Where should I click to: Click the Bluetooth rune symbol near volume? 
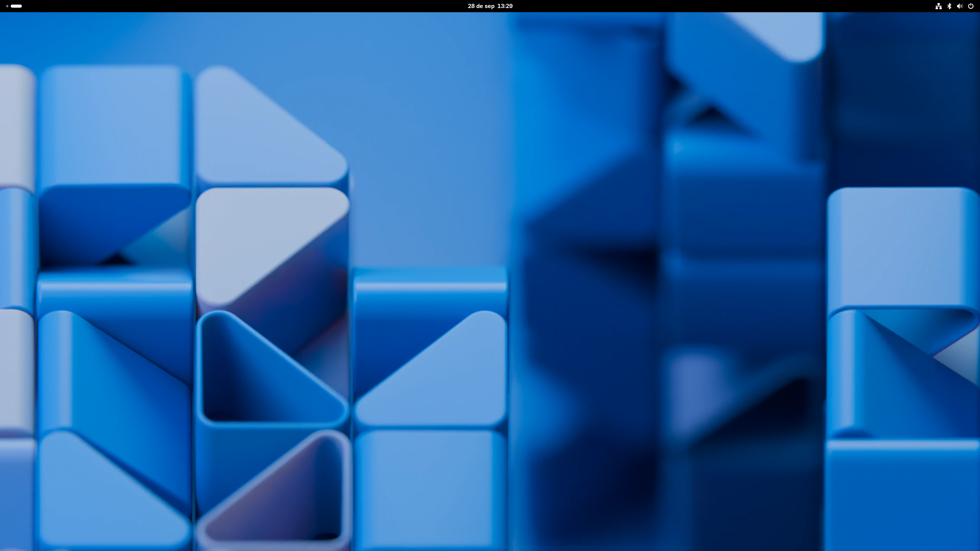pos(949,6)
